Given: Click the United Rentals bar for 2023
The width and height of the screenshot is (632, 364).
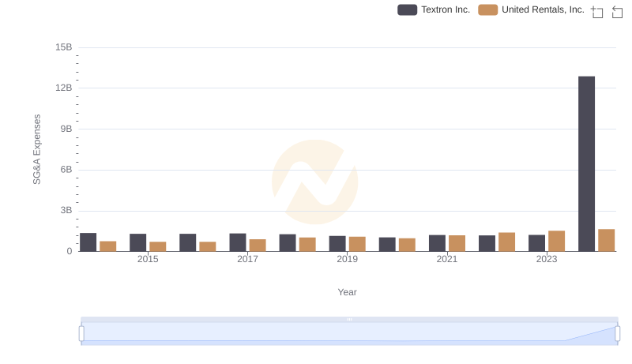Looking at the screenshot, I should [557, 241].
